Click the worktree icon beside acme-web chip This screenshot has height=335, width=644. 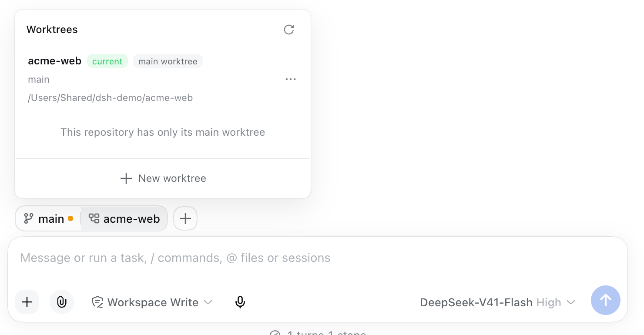(94, 218)
